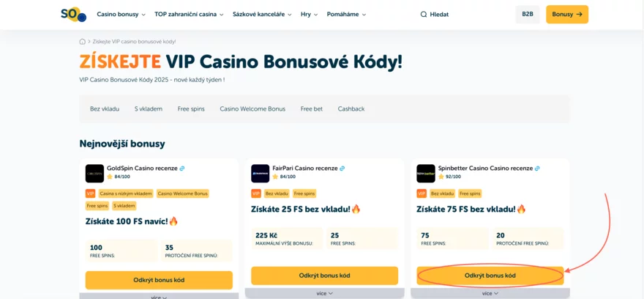Image resolution: width=644 pixels, height=299 pixels.
Task: Reveal the GoldSpin bonus code
Action: 159,280
